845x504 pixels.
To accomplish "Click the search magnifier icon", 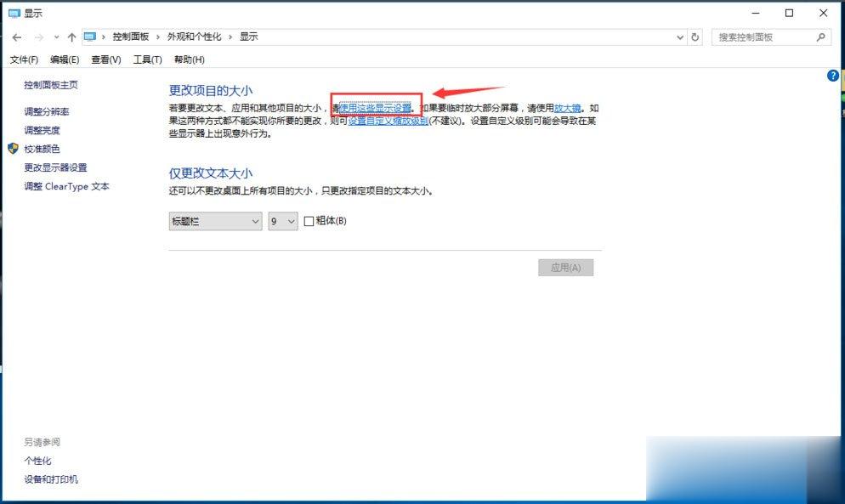I will pyautogui.click(x=820, y=37).
